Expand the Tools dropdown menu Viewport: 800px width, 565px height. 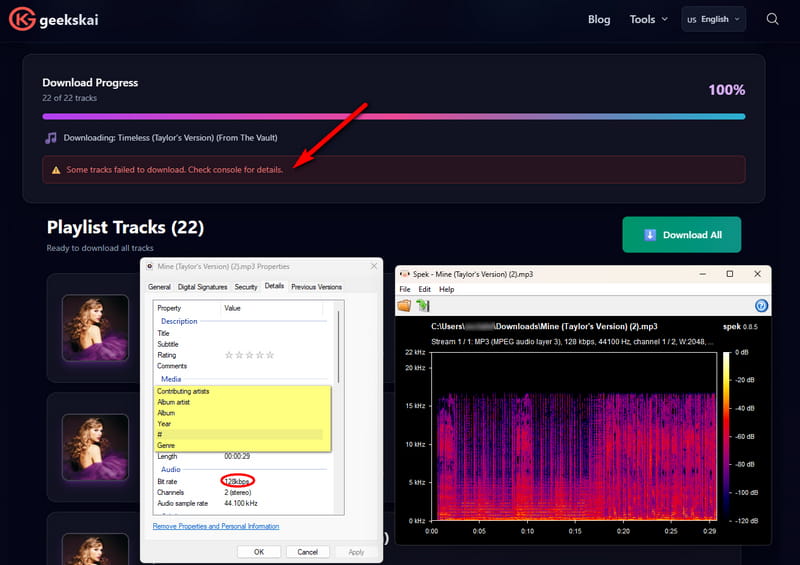pos(648,19)
